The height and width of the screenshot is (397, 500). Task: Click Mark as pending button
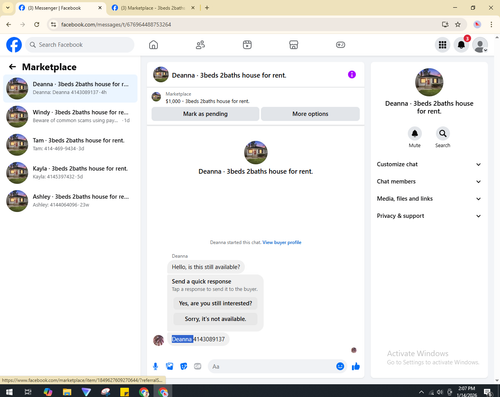(x=205, y=114)
